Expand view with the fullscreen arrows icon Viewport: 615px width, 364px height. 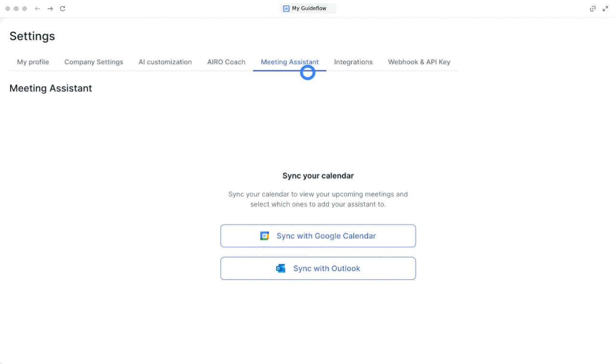[605, 9]
